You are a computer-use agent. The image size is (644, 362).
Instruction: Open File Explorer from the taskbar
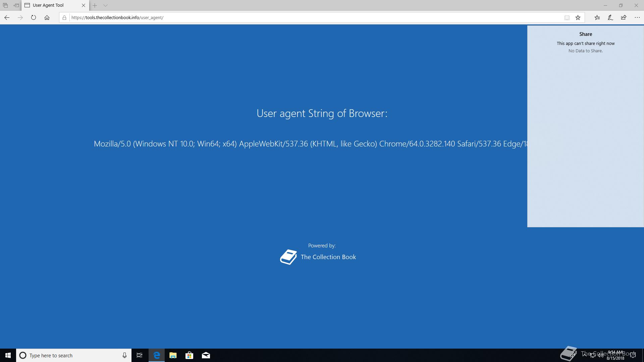click(173, 355)
